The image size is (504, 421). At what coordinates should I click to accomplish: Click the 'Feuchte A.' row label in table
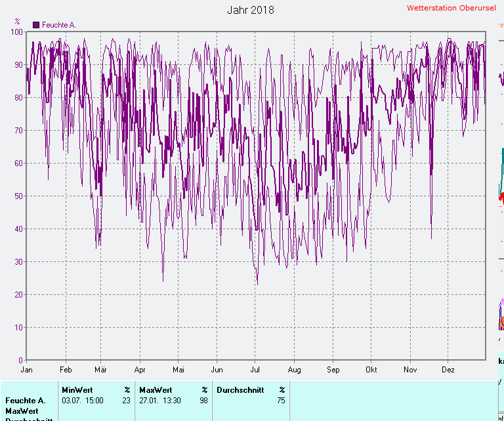(x=26, y=401)
